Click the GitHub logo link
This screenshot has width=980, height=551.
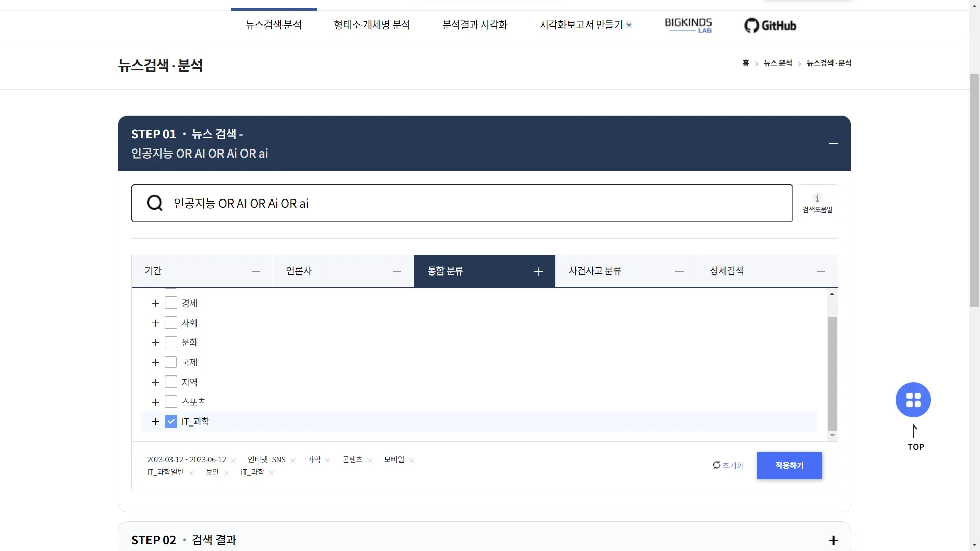pyautogui.click(x=770, y=25)
